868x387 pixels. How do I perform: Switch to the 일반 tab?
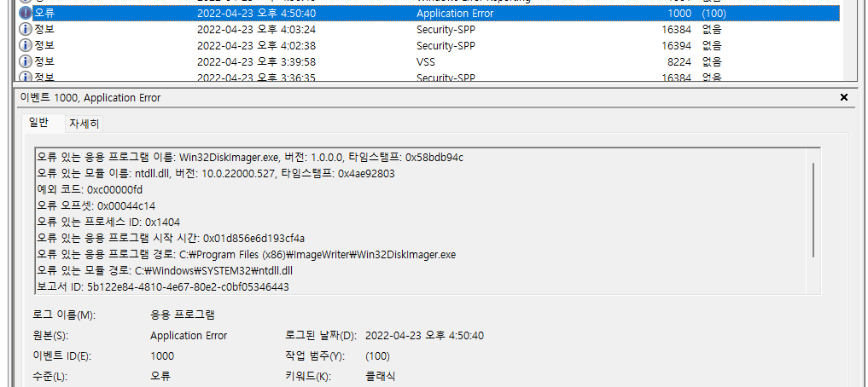click(43, 124)
